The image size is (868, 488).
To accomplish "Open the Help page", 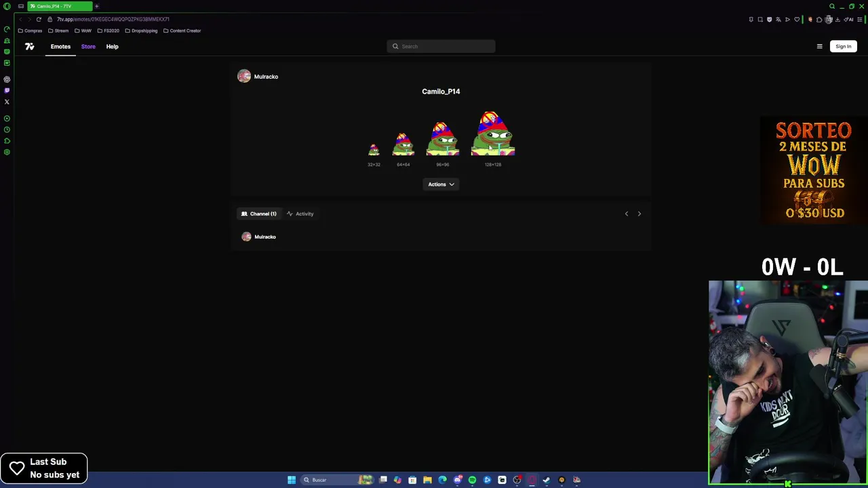I will [x=112, y=46].
